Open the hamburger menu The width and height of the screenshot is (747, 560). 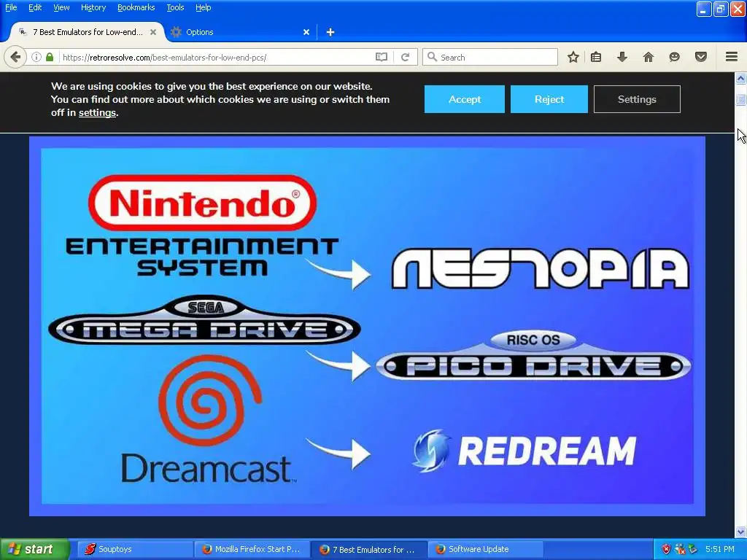(732, 57)
